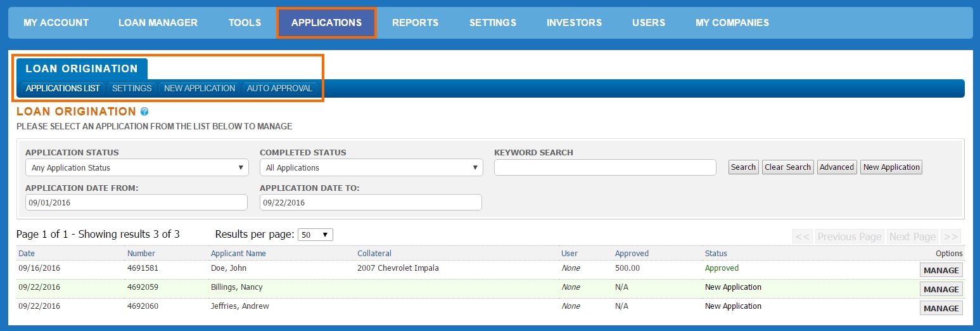The height and width of the screenshot is (331, 980).
Task: Click applicant name Billings, Nancy
Action: point(237,287)
